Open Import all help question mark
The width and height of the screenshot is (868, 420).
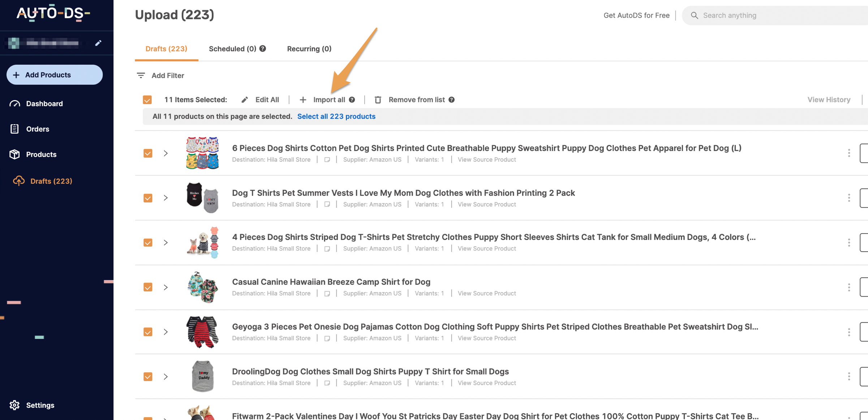[x=352, y=100]
